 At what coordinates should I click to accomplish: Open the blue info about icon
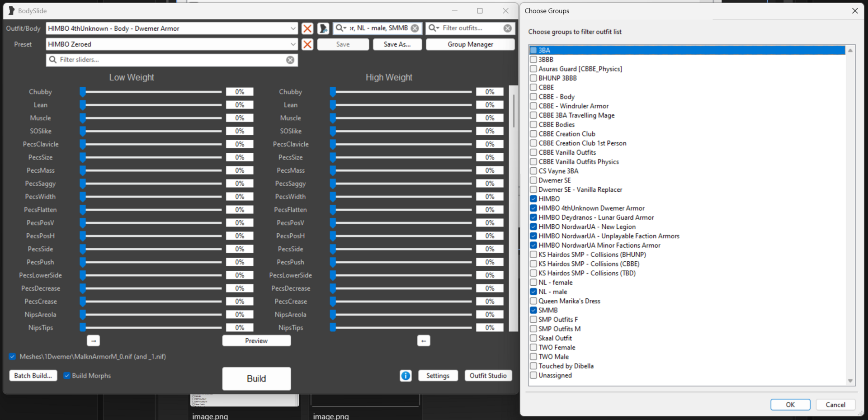(406, 376)
